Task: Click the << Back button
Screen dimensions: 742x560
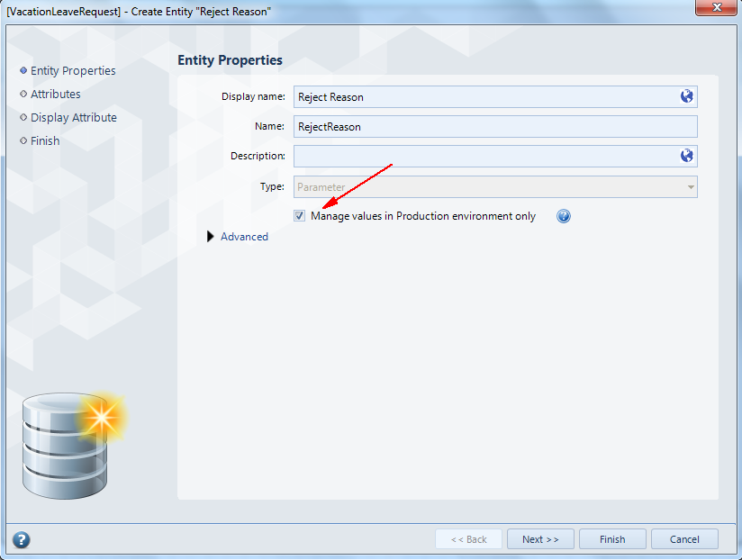Action: click(x=468, y=539)
